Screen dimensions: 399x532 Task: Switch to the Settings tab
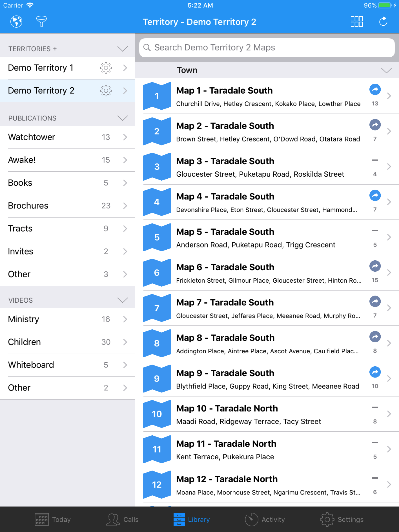342,519
